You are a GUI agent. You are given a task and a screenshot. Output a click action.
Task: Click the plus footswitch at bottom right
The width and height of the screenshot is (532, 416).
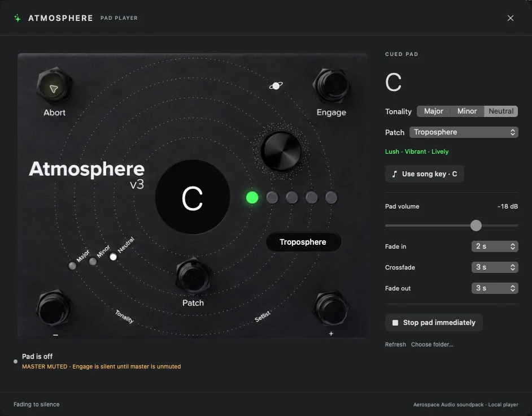[331, 309]
